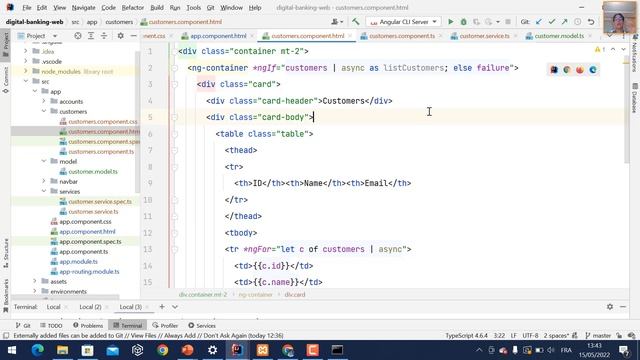This screenshot has height=360, width=640.
Task: Open Bookmarks tool window
Action: pyautogui.click(x=6, y=295)
